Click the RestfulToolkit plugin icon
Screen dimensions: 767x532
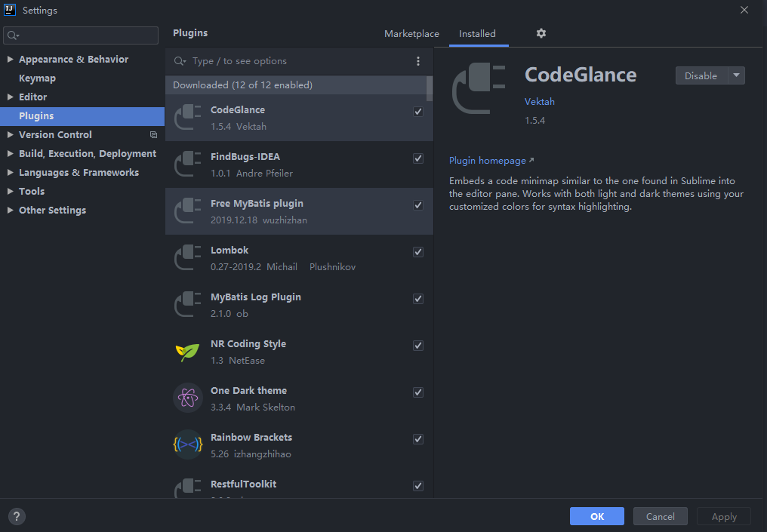pyautogui.click(x=188, y=488)
